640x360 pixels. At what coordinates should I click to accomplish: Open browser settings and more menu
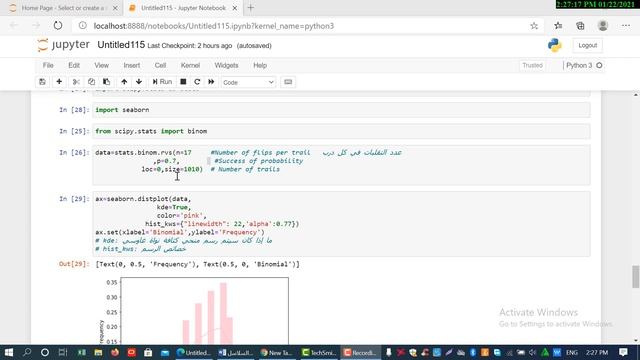[626, 26]
